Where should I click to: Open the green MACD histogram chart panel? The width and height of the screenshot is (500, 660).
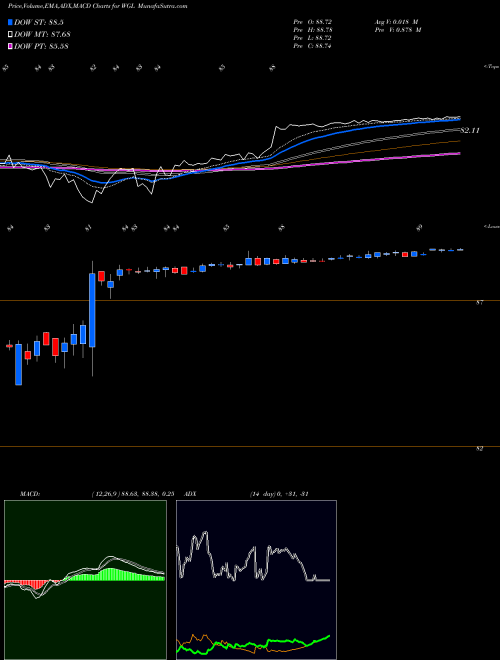(85, 580)
